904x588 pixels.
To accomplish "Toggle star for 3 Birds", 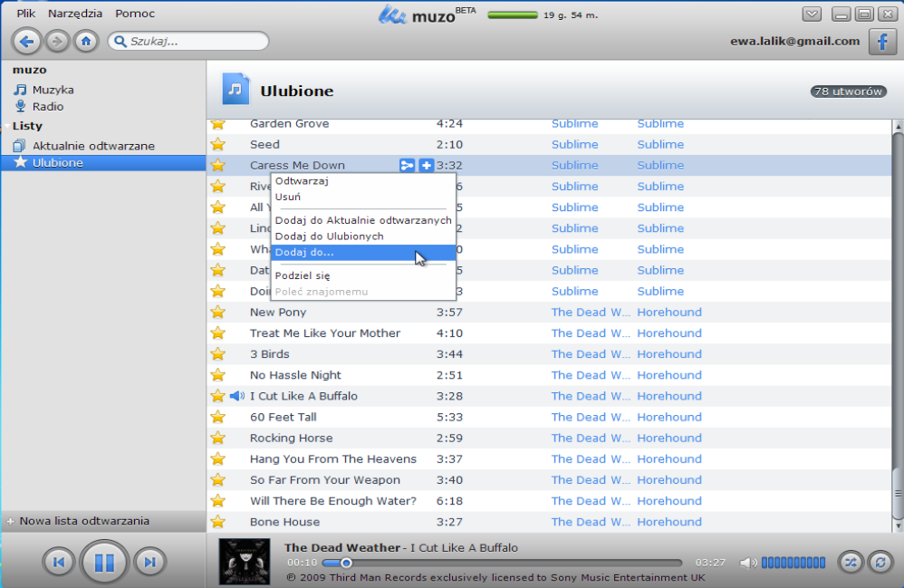I will 218,354.
